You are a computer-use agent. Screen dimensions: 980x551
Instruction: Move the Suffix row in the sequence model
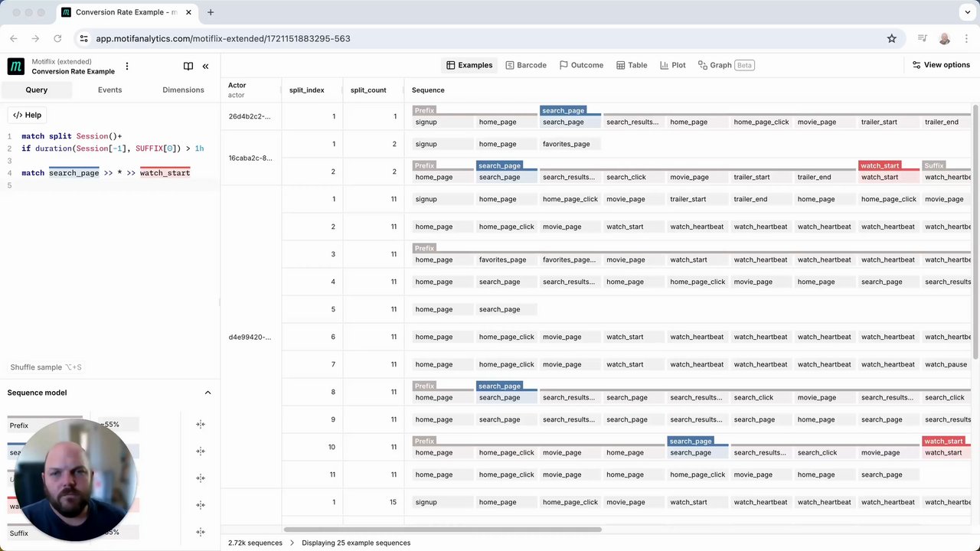[200, 532]
